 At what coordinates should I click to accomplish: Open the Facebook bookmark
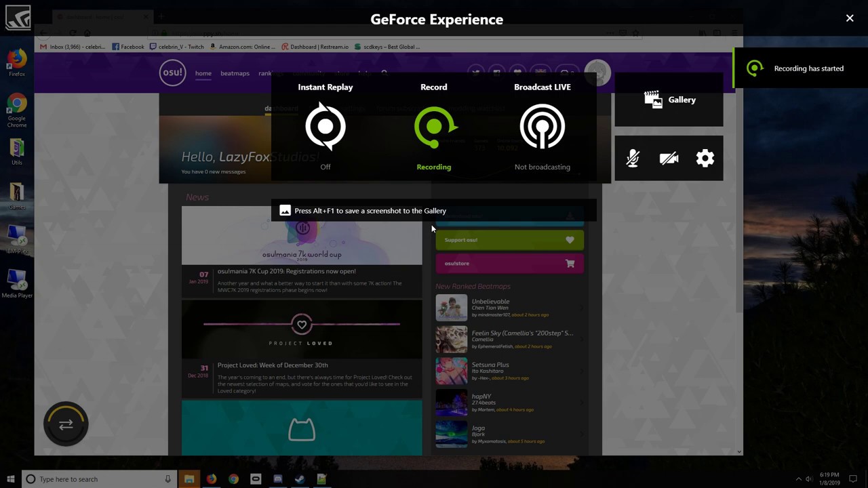point(128,47)
